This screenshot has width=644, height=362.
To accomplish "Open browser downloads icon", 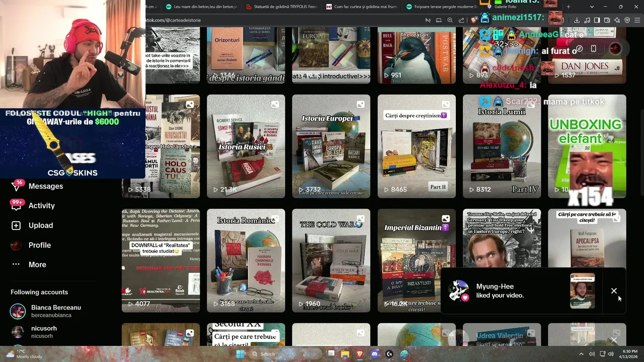I will [577, 20].
